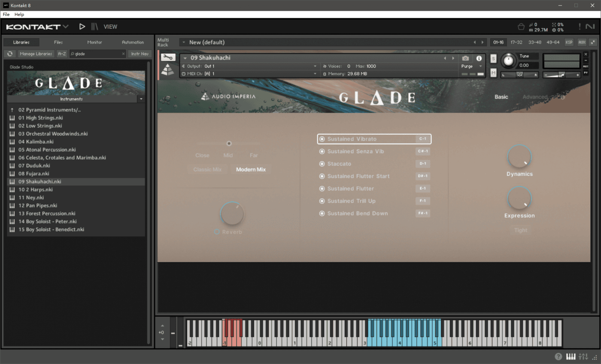Open the Output routing dropdown
Screen dimensions: 601x364
(x=260, y=66)
